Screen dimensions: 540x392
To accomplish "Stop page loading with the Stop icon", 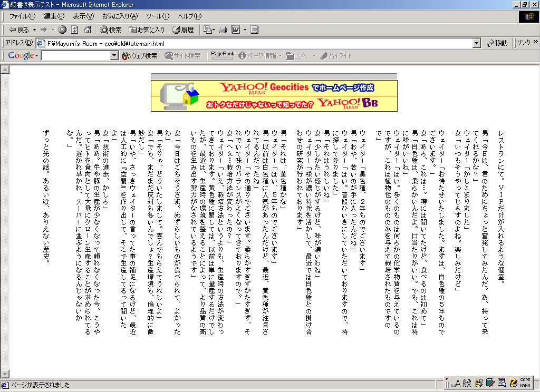I will [x=62, y=30].
